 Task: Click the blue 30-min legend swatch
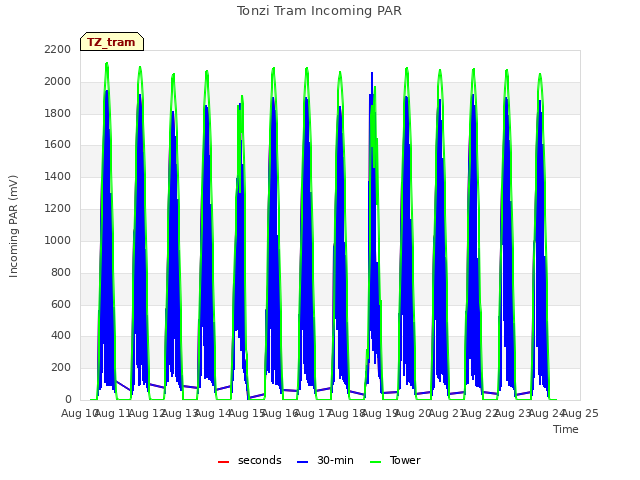(x=302, y=462)
